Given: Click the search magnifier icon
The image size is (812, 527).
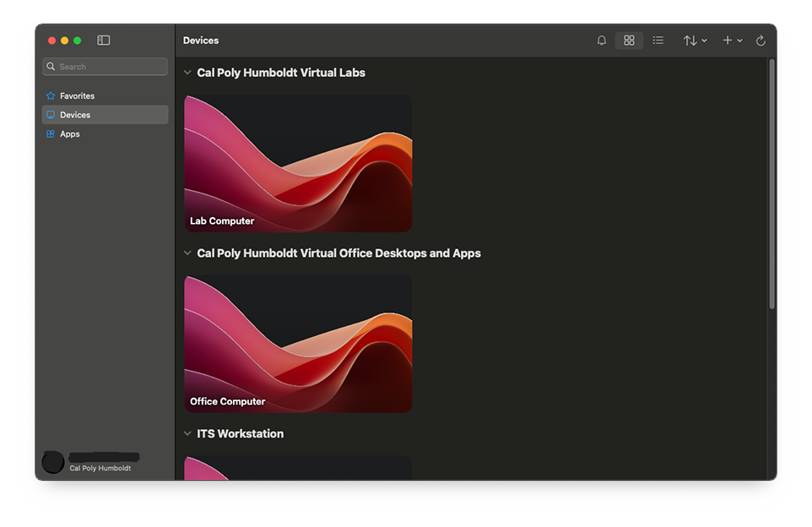Looking at the screenshot, I should pyautogui.click(x=51, y=67).
